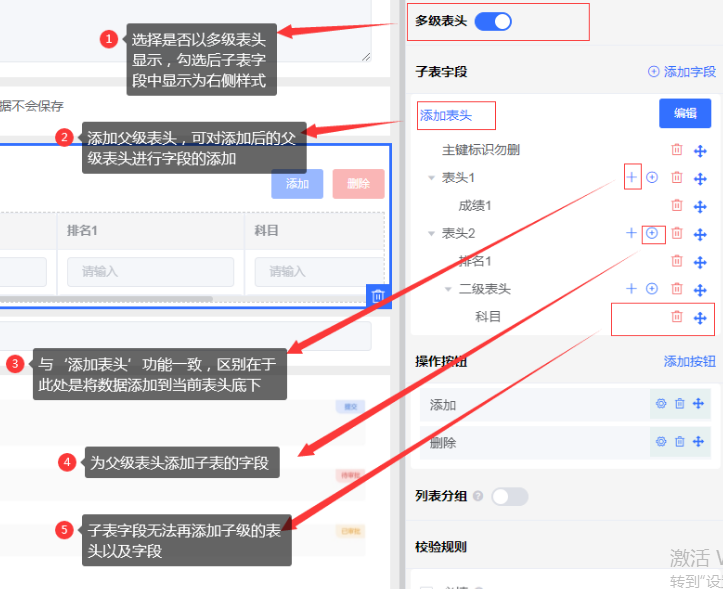Toggle the 列表分组 switch

point(509,496)
